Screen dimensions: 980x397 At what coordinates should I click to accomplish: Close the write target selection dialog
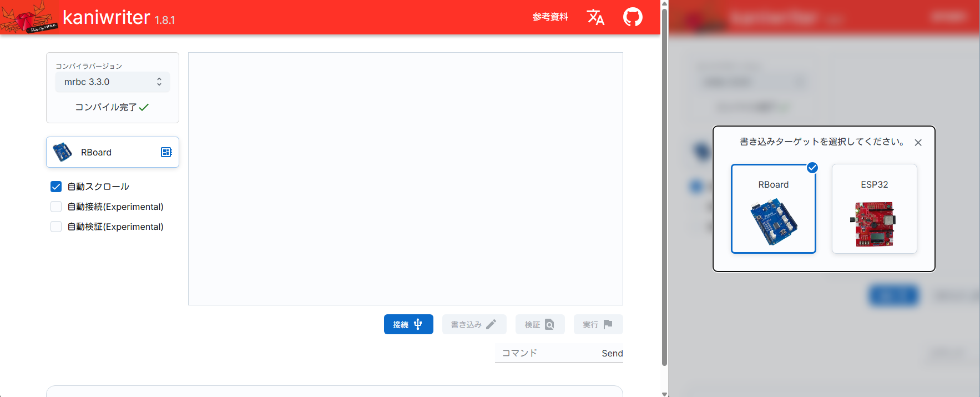pyautogui.click(x=918, y=143)
